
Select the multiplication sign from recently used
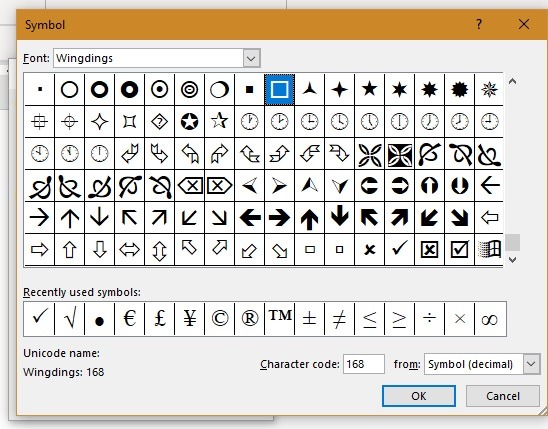coord(459,319)
